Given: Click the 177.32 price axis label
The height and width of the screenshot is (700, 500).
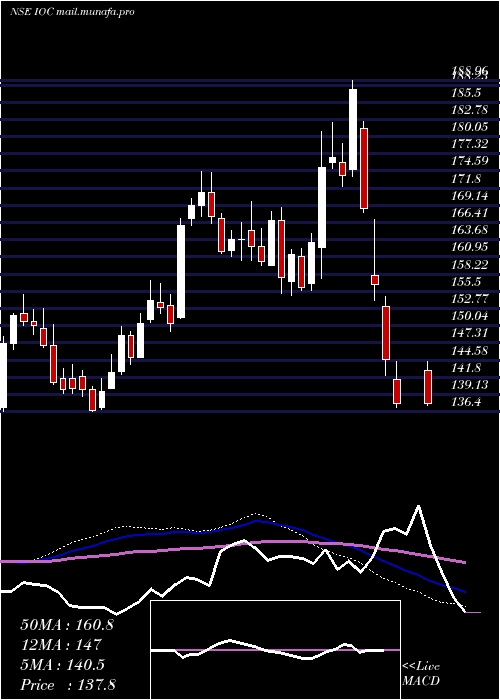Looking at the screenshot, I should pos(469,144).
